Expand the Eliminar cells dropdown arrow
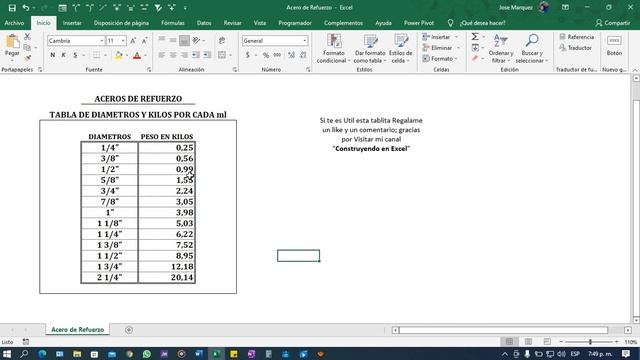Image resolution: width=640 pixels, height=360 pixels. point(458,48)
